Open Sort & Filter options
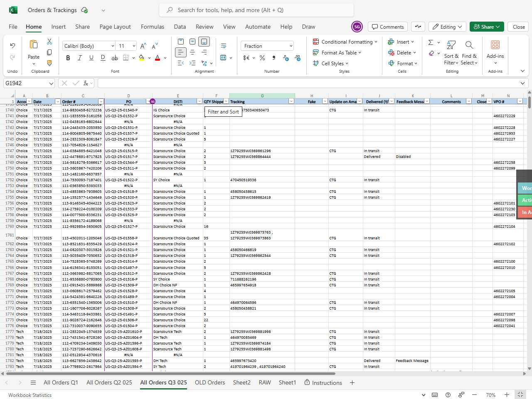 [451, 52]
